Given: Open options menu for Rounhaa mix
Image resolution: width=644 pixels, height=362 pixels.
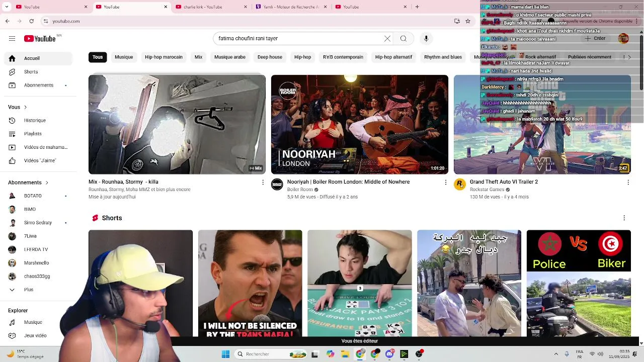Looking at the screenshot, I should [263, 182].
